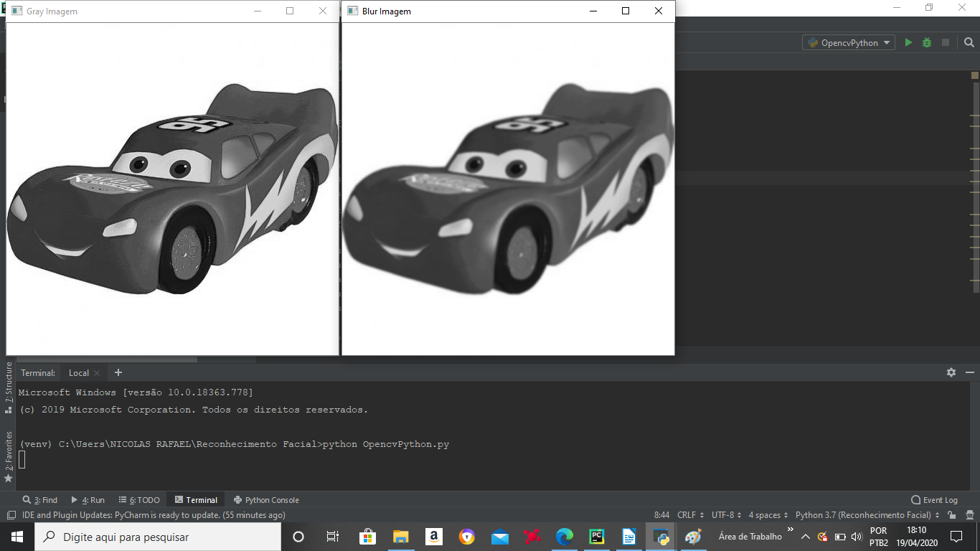Click the PyCharm is ready to update notification

click(154, 515)
